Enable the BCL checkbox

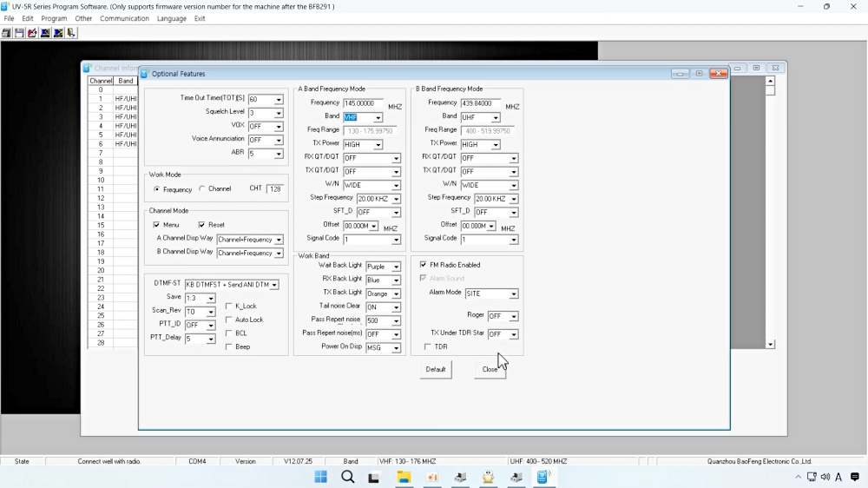(x=228, y=333)
